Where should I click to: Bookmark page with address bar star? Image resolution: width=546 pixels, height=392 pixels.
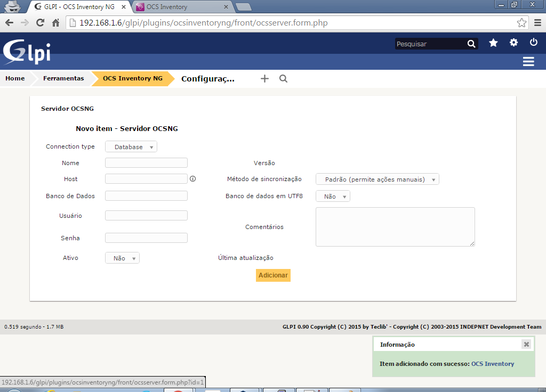(x=521, y=23)
